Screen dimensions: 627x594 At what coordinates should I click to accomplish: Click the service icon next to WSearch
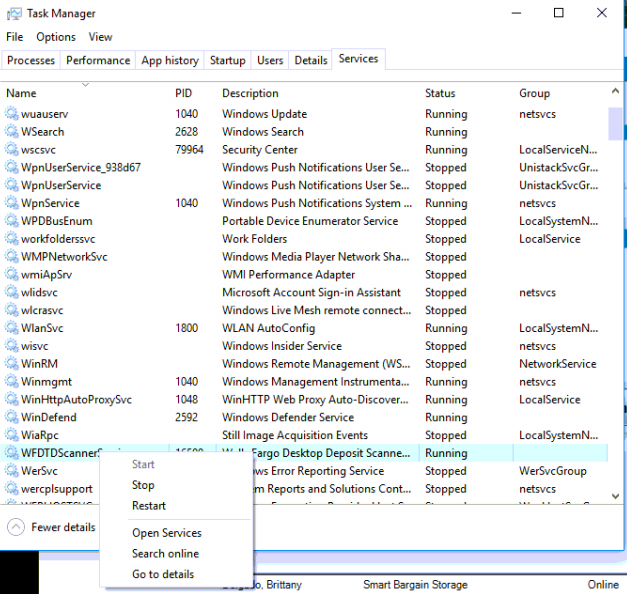click(12, 132)
